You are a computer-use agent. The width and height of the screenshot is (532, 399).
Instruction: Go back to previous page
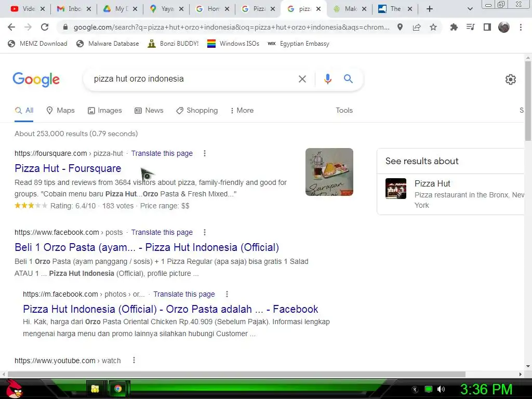click(11, 27)
